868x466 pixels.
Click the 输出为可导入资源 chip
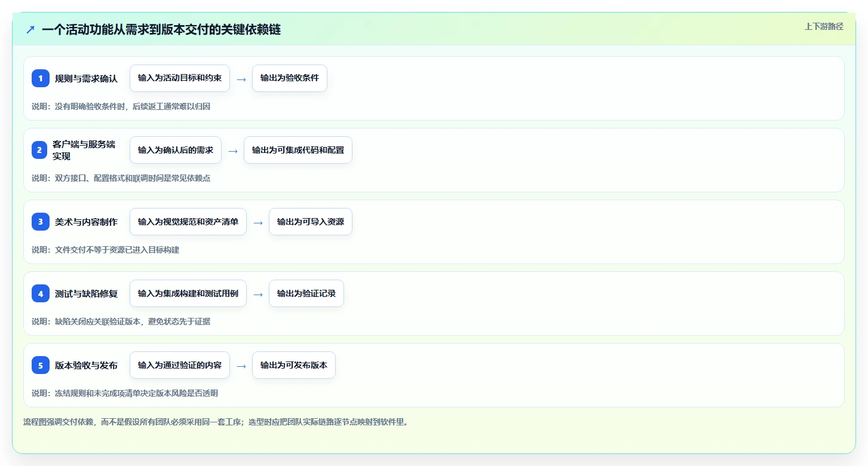[x=311, y=222]
